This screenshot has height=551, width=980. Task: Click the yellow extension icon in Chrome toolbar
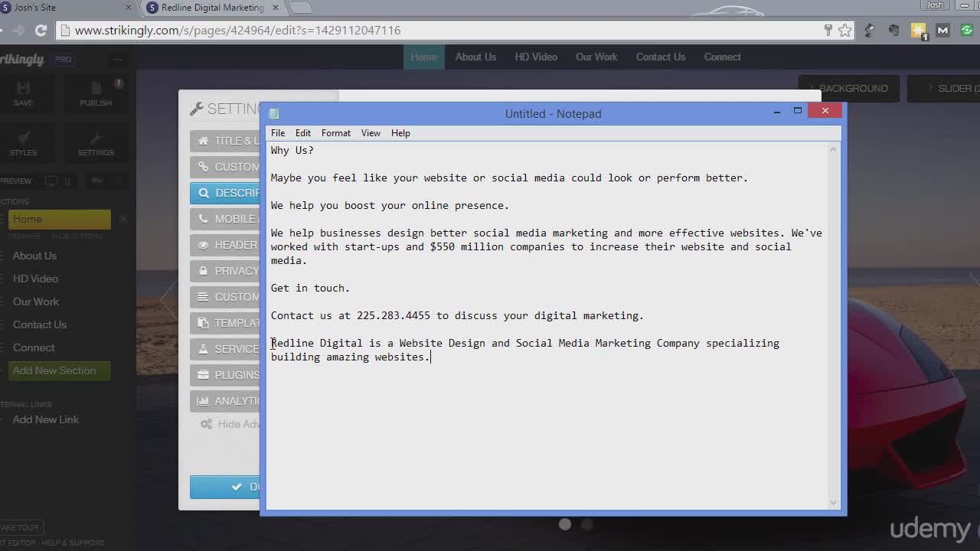pos(918,31)
